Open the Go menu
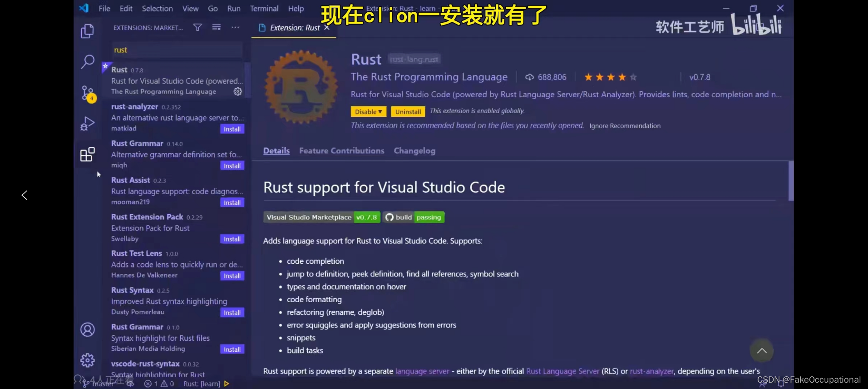The image size is (868, 389). pos(212,9)
